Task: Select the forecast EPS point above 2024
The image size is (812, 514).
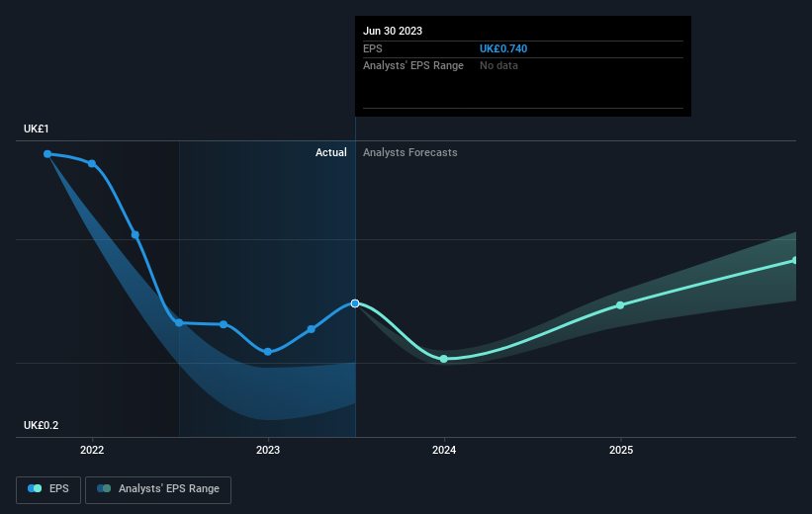Action: (x=444, y=359)
